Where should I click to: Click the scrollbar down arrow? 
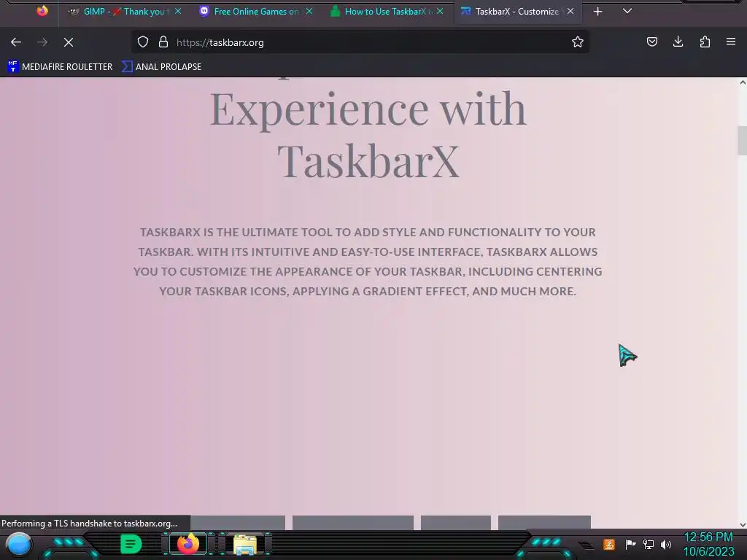click(742, 524)
